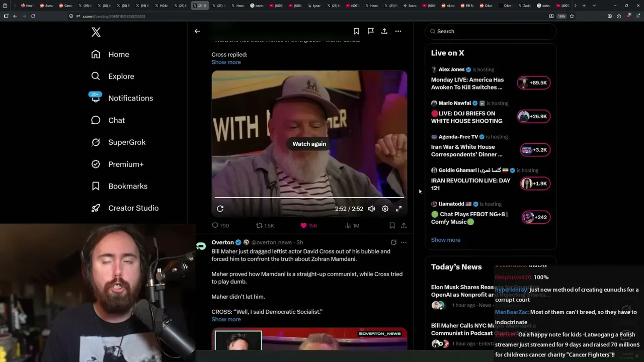Click 'Watch again' on the video
The image size is (644, 362).
[309, 144]
